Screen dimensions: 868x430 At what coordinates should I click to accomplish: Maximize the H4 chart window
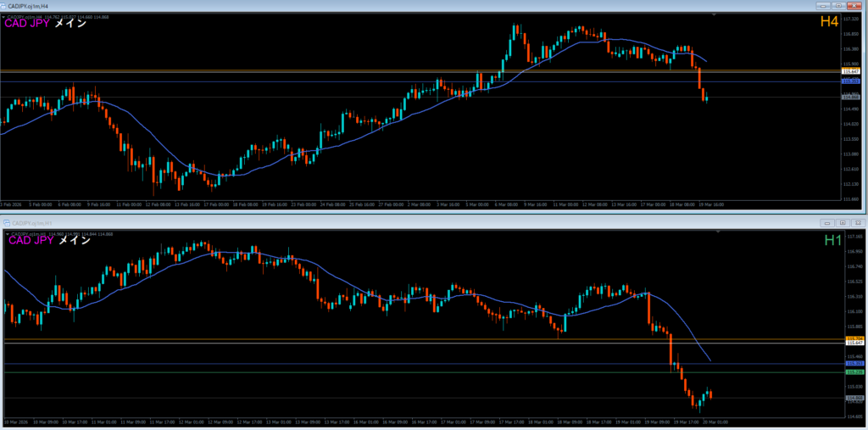(x=840, y=7)
